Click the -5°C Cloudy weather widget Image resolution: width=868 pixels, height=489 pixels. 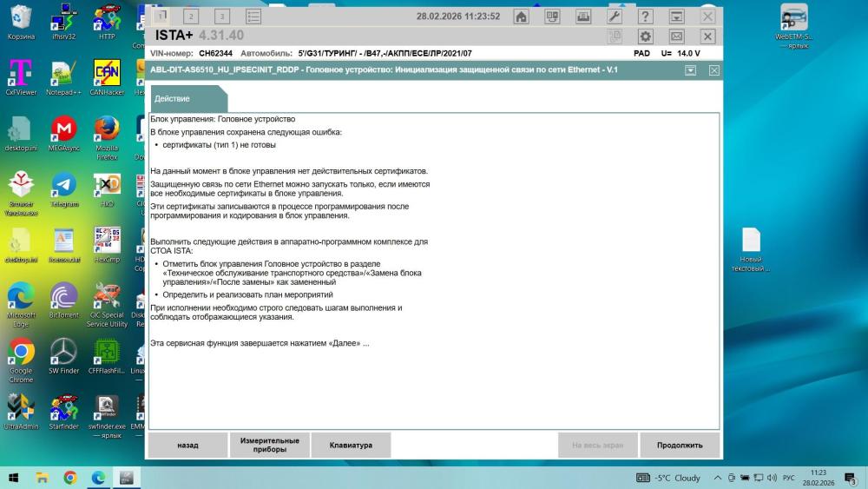point(668,478)
